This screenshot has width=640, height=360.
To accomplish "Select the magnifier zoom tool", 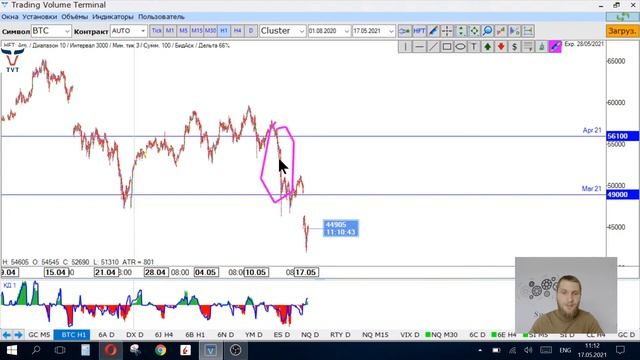I will pos(487,31).
